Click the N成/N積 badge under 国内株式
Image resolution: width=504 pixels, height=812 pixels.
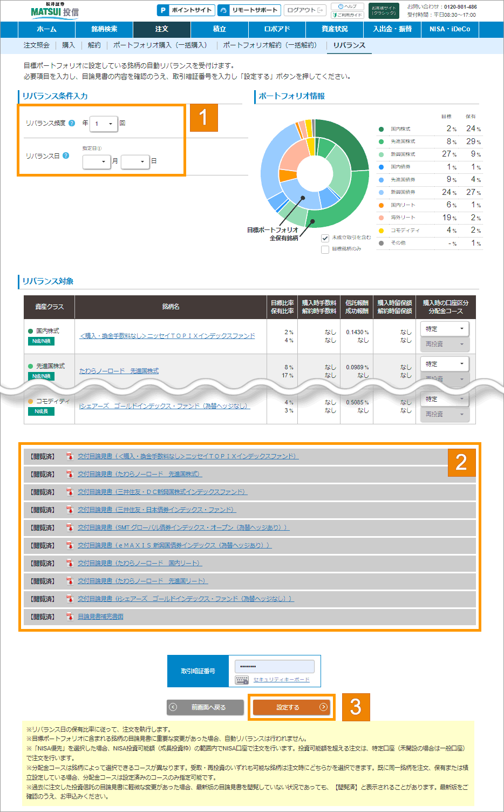click(41, 341)
